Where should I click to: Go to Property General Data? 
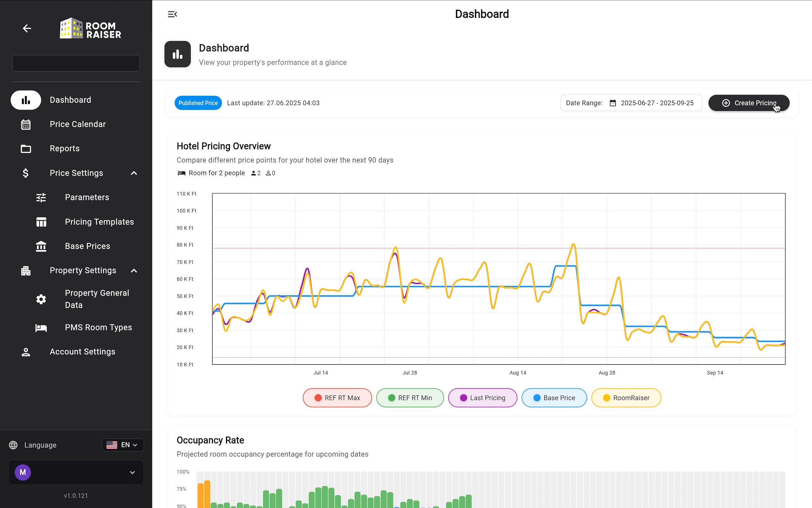(x=97, y=299)
